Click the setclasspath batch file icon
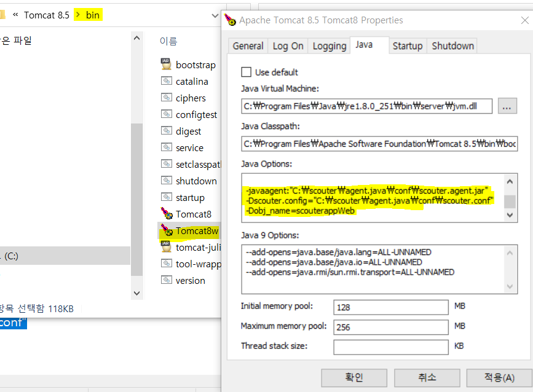 tap(166, 164)
